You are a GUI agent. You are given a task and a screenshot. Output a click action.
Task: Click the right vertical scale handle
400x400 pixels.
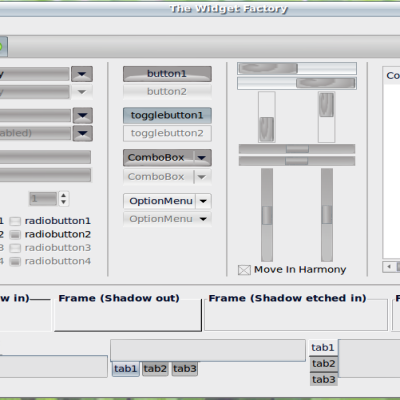click(x=327, y=214)
